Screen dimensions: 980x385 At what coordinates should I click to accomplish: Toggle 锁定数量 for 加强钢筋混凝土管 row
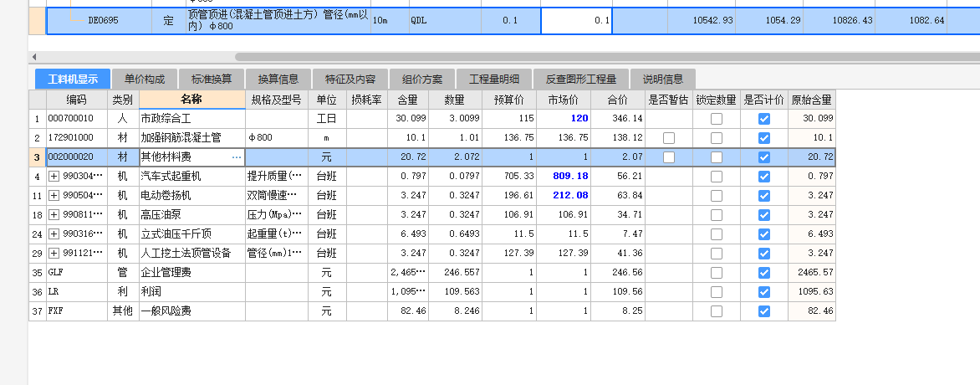[x=717, y=138]
